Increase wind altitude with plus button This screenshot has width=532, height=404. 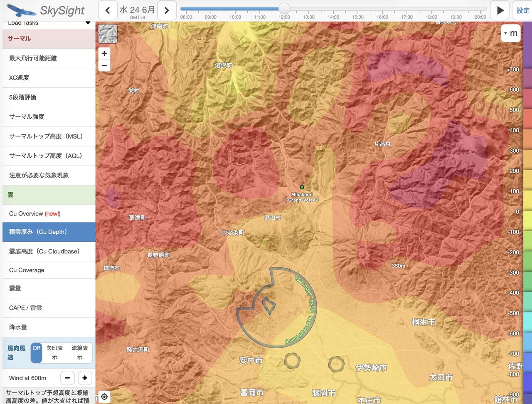tap(85, 378)
